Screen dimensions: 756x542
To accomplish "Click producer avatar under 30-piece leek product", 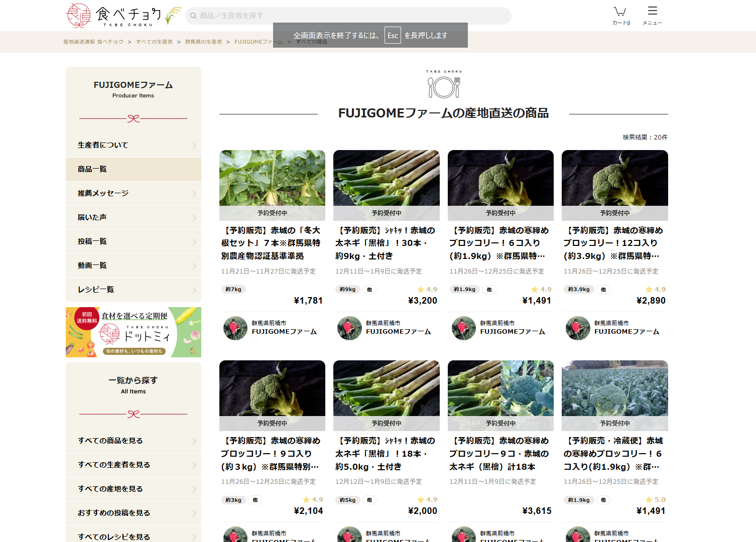I will click(x=349, y=328).
